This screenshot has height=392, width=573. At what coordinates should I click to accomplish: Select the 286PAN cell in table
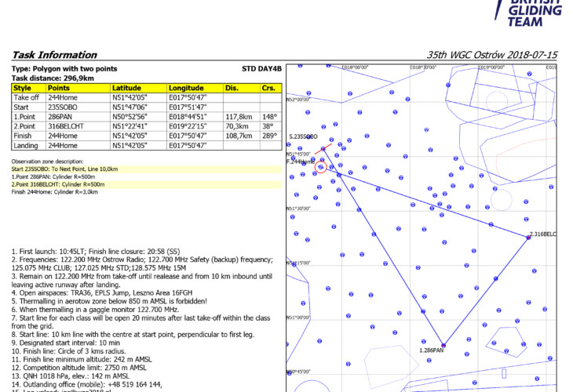point(61,117)
